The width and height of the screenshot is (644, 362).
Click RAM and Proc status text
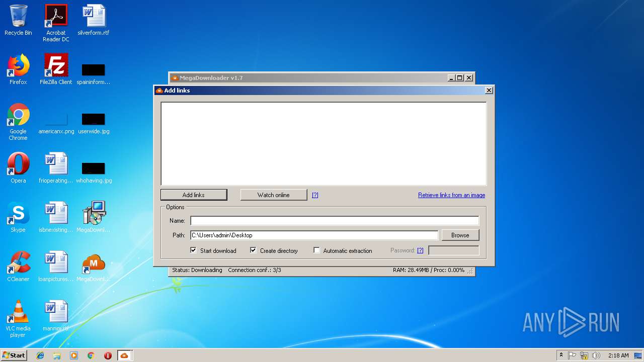point(429,270)
